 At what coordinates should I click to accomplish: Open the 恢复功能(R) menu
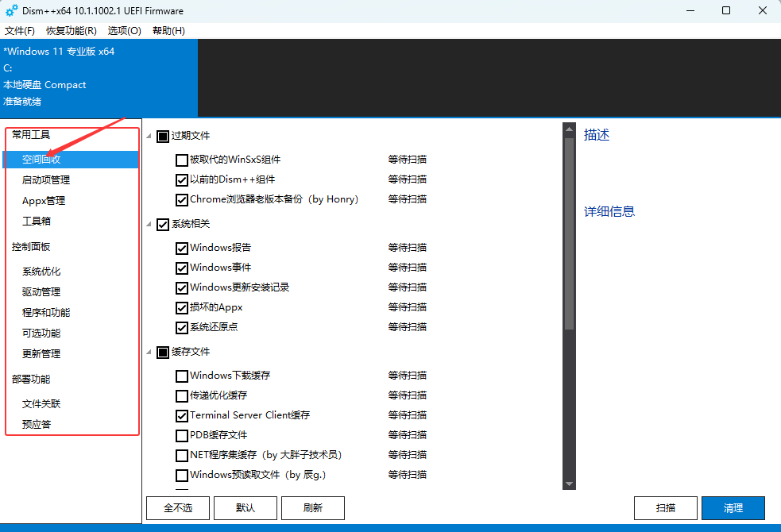pyautogui.click(x=72, y=31)
